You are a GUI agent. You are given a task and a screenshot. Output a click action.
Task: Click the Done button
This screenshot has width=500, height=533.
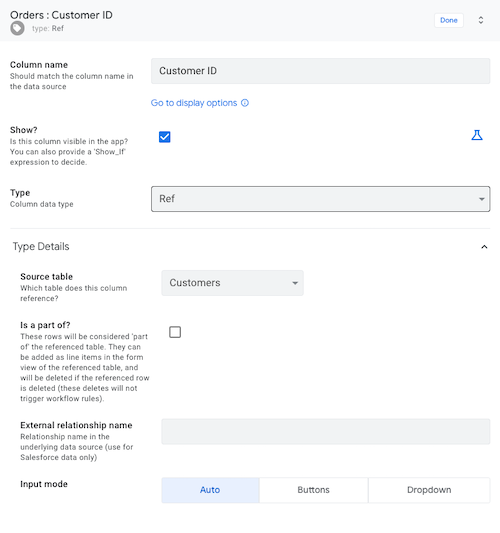[x=449, y=20]
